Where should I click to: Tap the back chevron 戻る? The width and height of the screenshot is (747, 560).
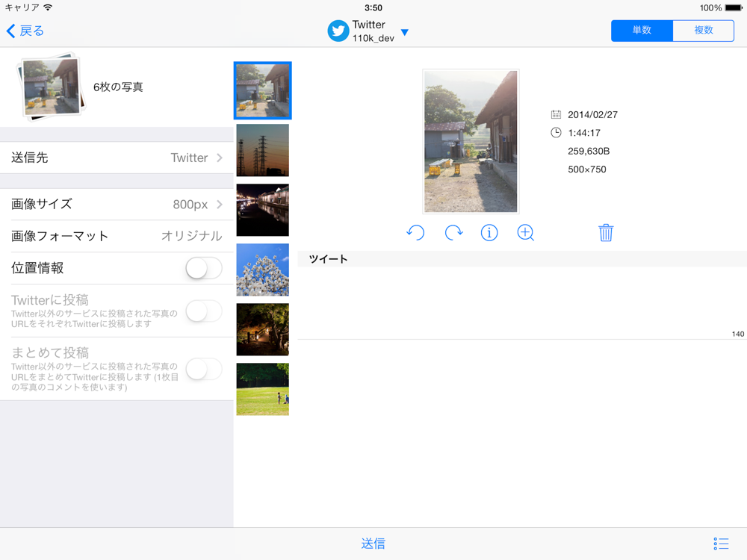click(x=25, y=31)
